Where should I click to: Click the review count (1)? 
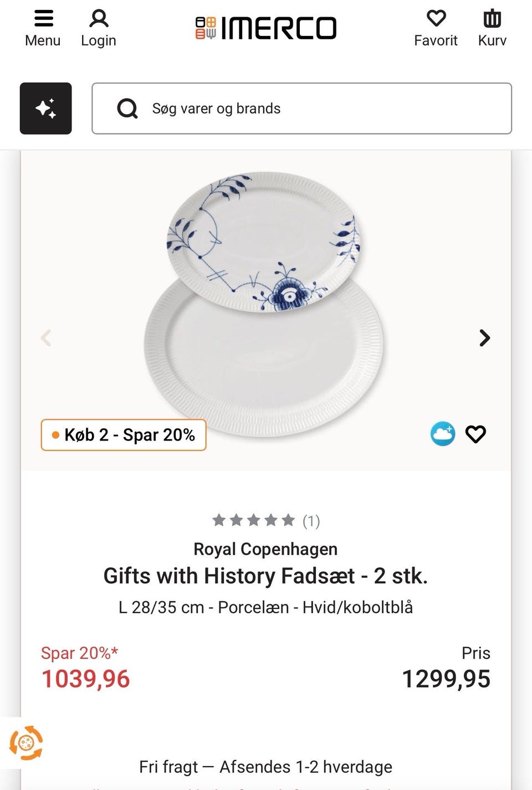(x=311, y=521)
